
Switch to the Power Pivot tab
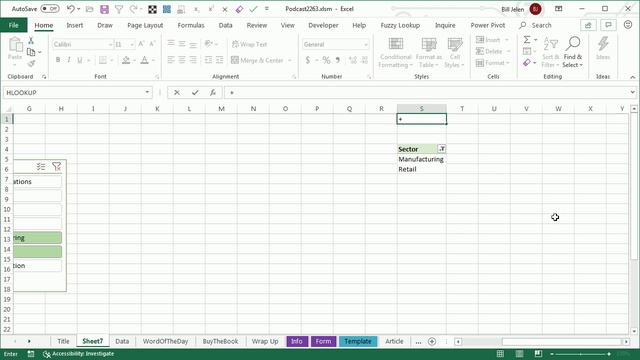(x=488, y=25)
